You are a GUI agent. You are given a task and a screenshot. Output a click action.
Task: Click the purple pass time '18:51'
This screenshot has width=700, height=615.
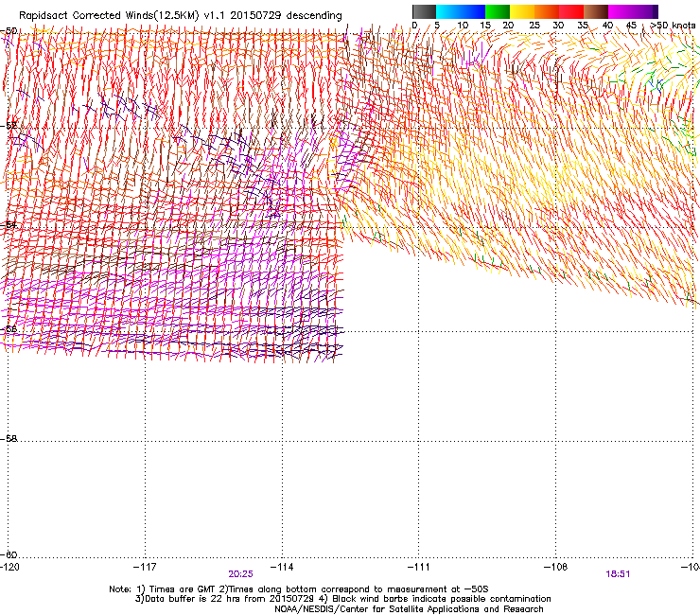tap(618, 574)
